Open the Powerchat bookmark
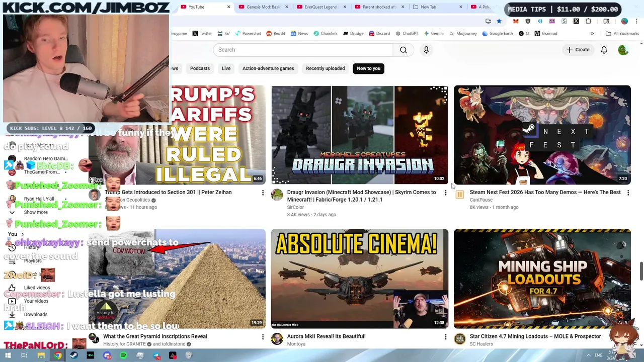Viewport: 644px width, 362px height. pyautogui.click(x=247, y=34)
